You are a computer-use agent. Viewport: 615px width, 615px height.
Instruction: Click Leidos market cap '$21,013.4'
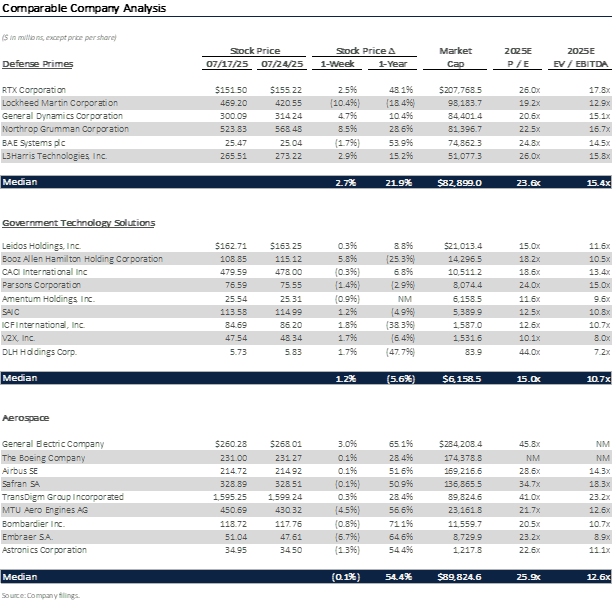coord(463,246)
